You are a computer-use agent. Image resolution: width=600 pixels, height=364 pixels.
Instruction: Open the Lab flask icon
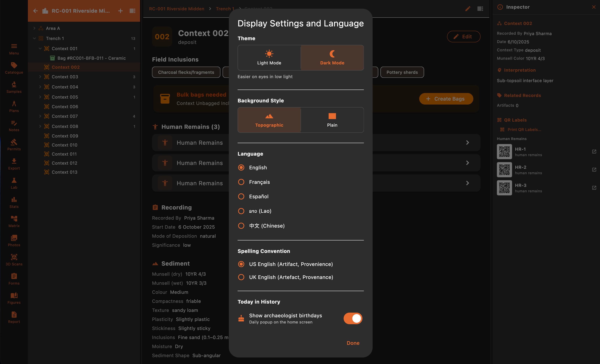click(14, 183)
